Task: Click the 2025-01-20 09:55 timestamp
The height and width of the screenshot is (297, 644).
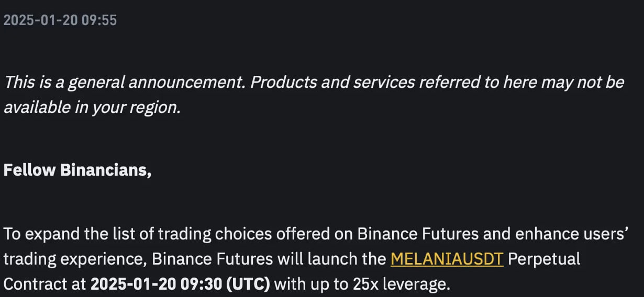Action: [x=60, y=20]
